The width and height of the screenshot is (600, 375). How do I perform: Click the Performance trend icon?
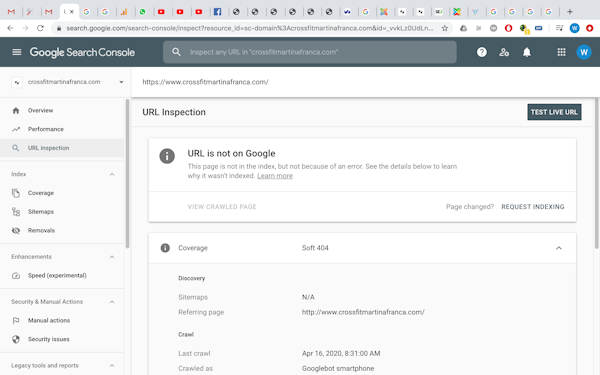pos(16,129)
